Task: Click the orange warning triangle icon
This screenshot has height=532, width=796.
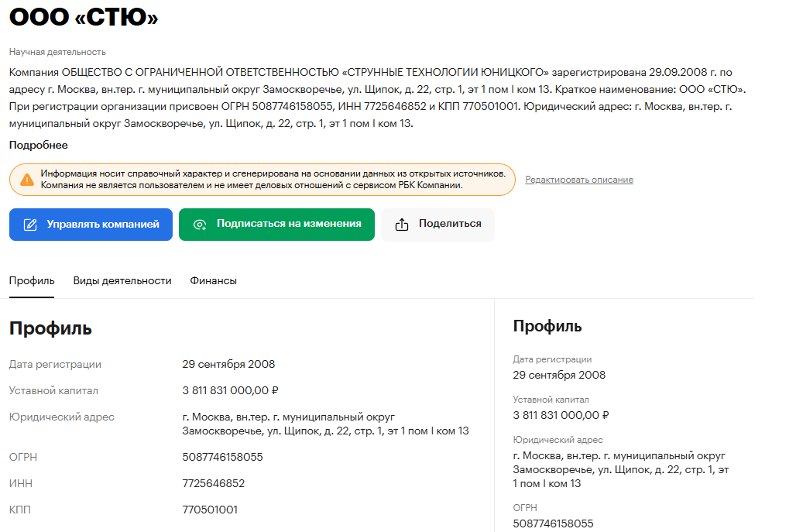Action: click(27, 180)
